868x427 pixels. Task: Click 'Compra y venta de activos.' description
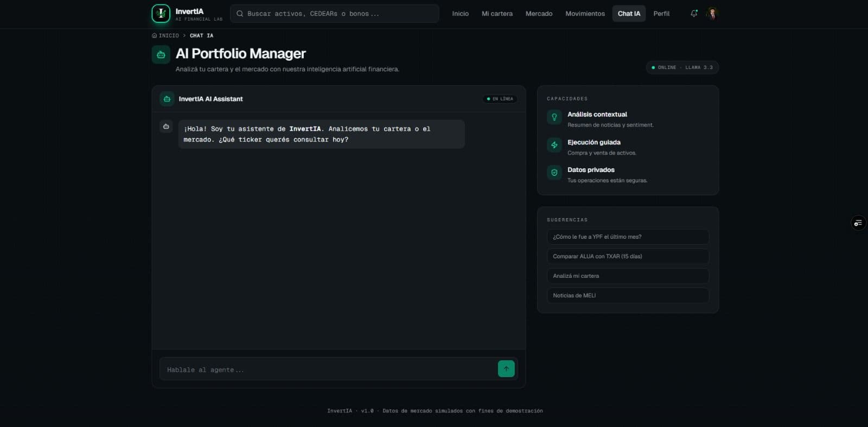click(602, 153)
